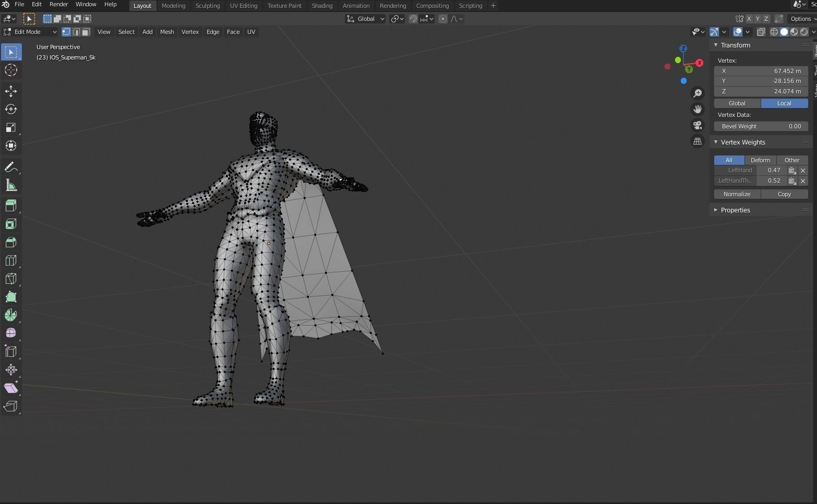Expand the Properties panel

click(735, 210)
